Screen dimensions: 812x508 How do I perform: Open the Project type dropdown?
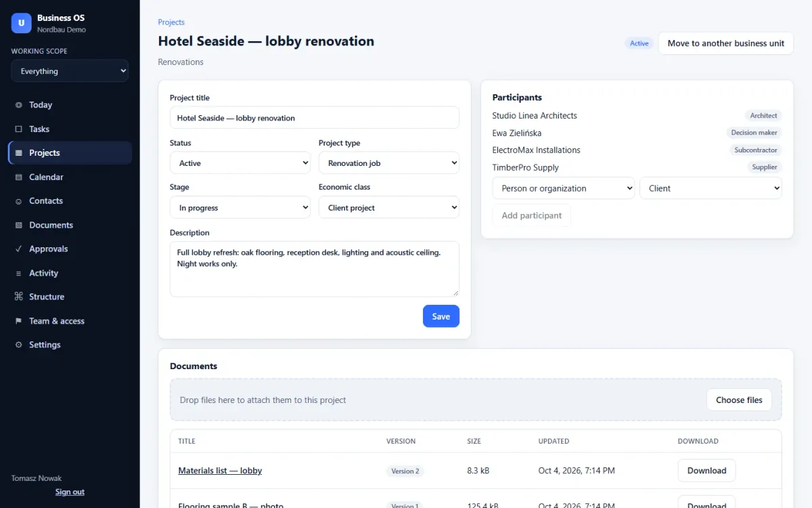[389, 163]
